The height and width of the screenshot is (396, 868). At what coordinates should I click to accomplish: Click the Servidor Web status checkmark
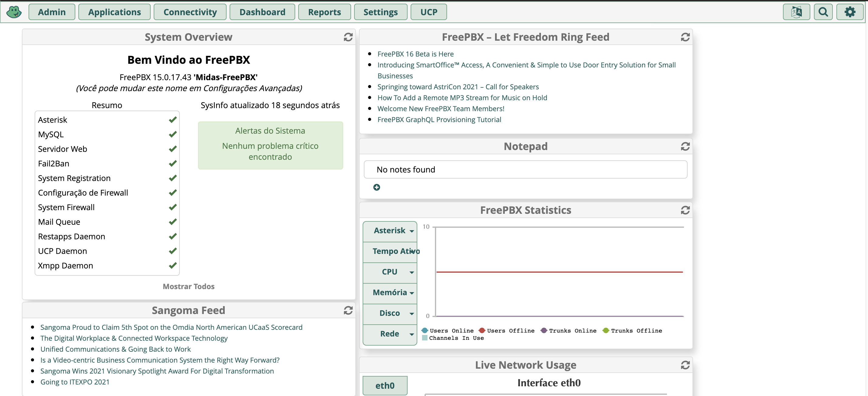tap(173, 148)
